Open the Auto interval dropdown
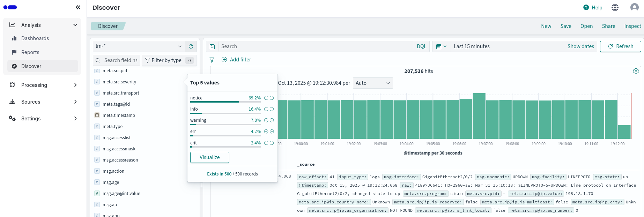644x217 pixels. [x=372, y=83]
